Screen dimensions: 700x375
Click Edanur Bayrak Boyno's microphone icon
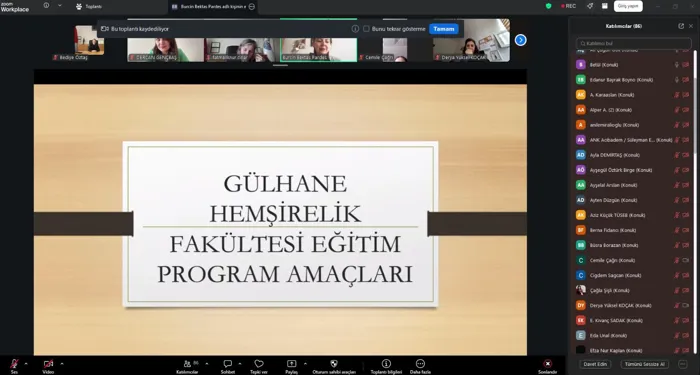[676, 80]
